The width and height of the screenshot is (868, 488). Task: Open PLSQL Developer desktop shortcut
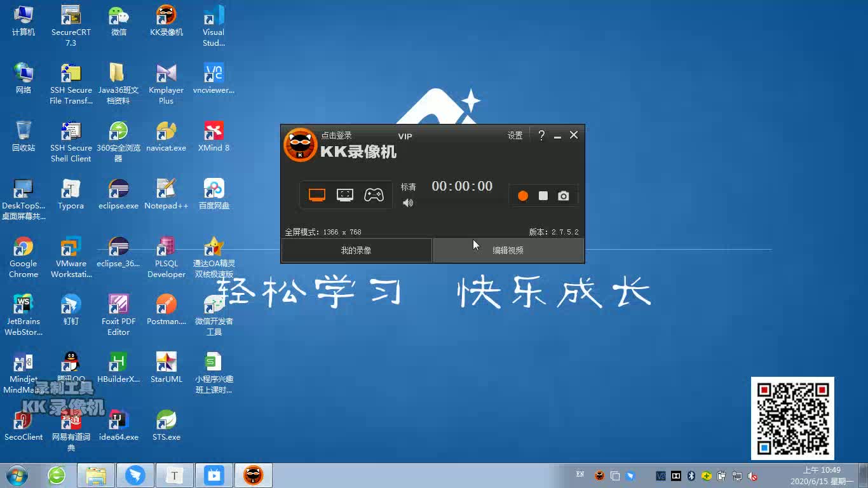click(x=166, y=257)
